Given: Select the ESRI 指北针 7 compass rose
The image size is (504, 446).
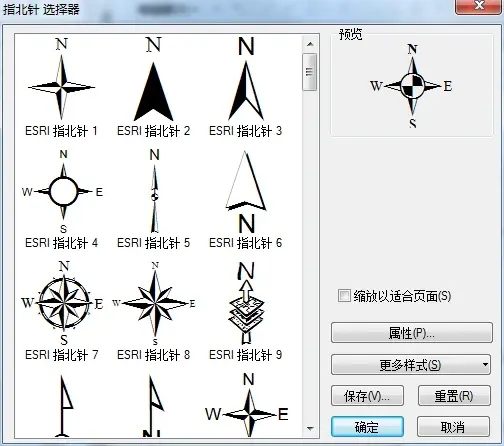Looking at the screenshot, I should coord(62,303).
